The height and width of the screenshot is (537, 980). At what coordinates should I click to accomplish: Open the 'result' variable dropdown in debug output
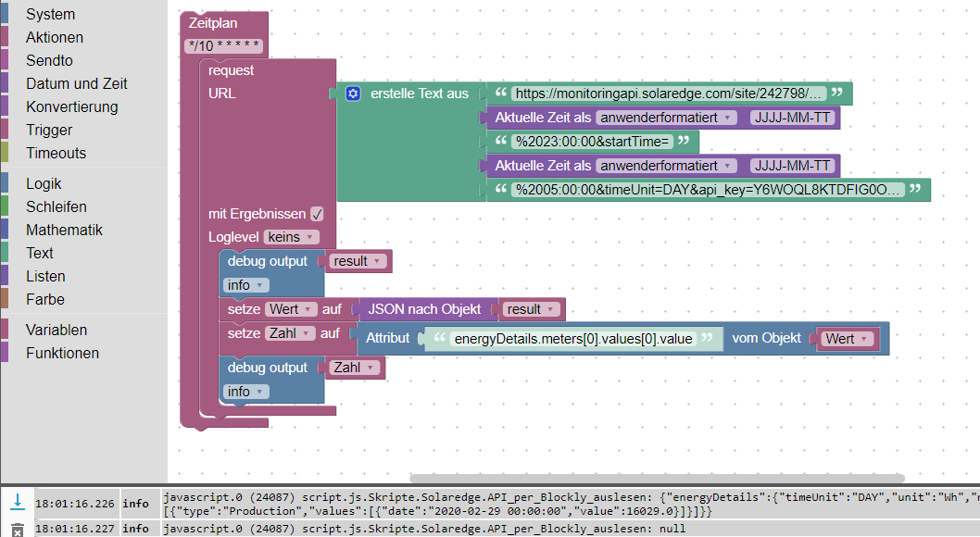pyautogui.click(x=358, y=261)
